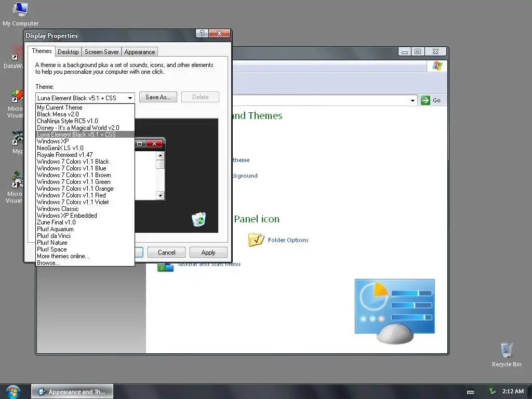The height and width of the screenshot is (399, 532).
Task: Select Zune Final v1.0 theme
Action: tap(85, 222)
